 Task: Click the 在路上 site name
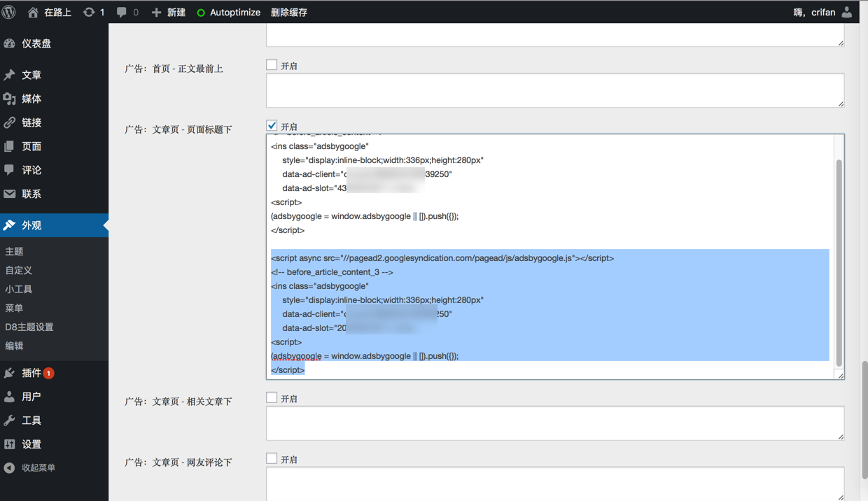click(x=57, y=13)
